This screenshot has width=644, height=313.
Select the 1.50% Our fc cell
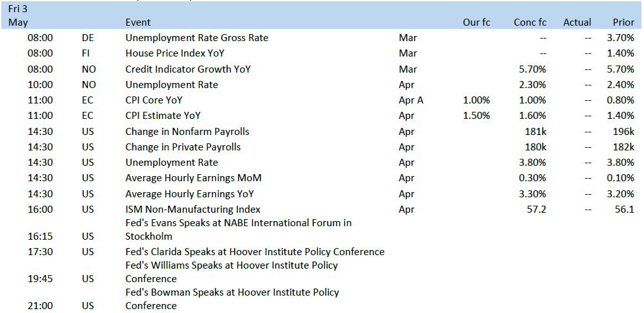pos(476,116)
